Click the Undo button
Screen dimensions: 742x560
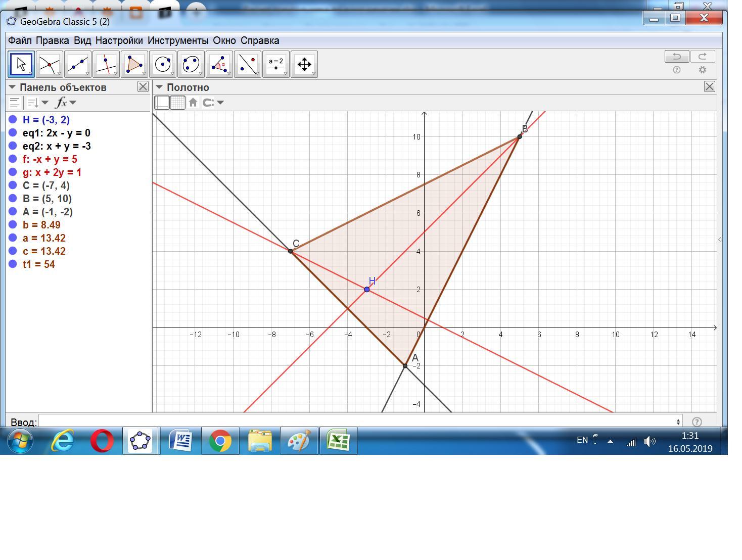click(676, 56)
